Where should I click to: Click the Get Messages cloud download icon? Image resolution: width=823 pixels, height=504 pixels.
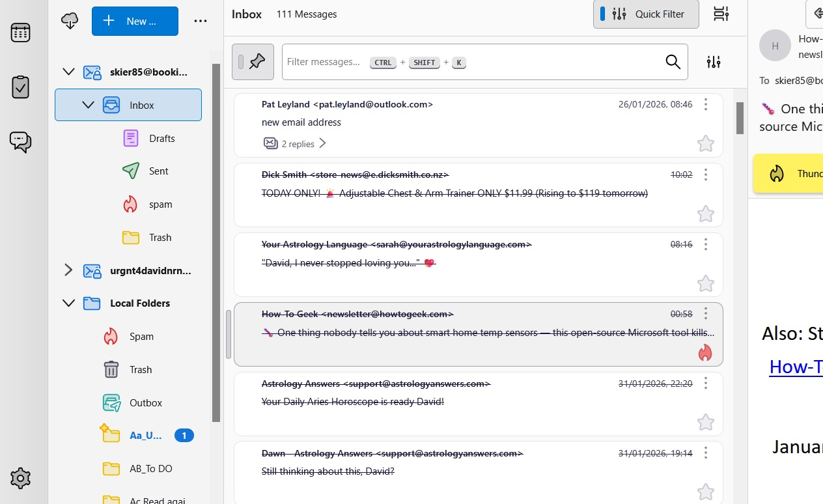click(x=70, y=21)
